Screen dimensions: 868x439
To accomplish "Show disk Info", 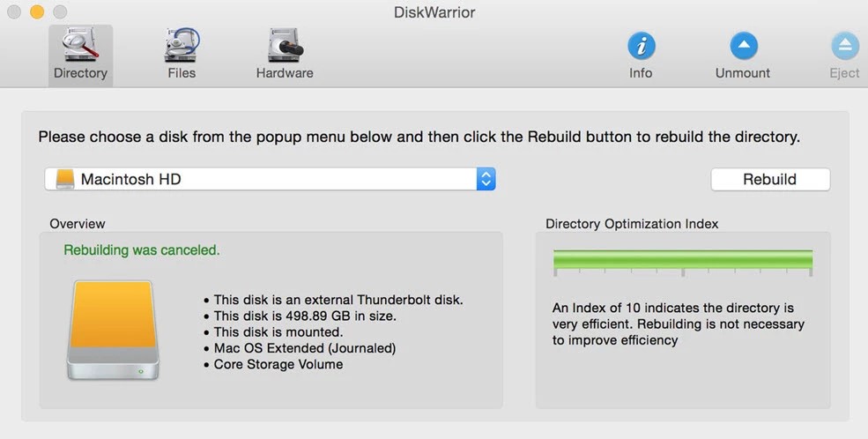I will point(641,54).
